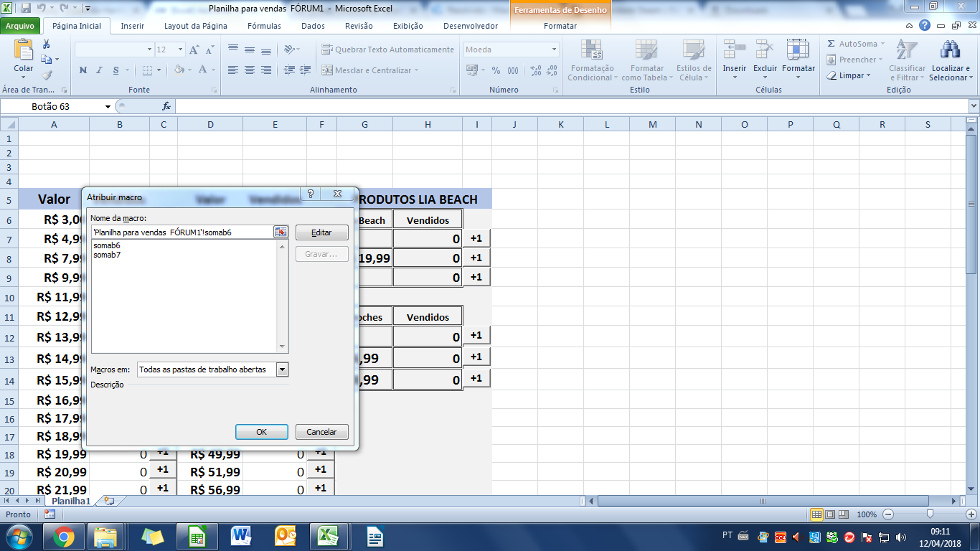Open the Moeda number format dropdown

(554, 50)
